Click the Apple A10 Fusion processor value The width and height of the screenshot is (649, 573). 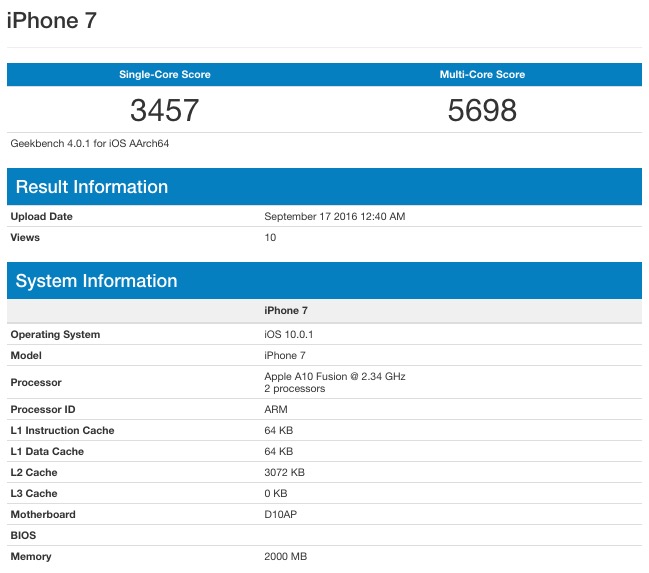pos(334,377)
